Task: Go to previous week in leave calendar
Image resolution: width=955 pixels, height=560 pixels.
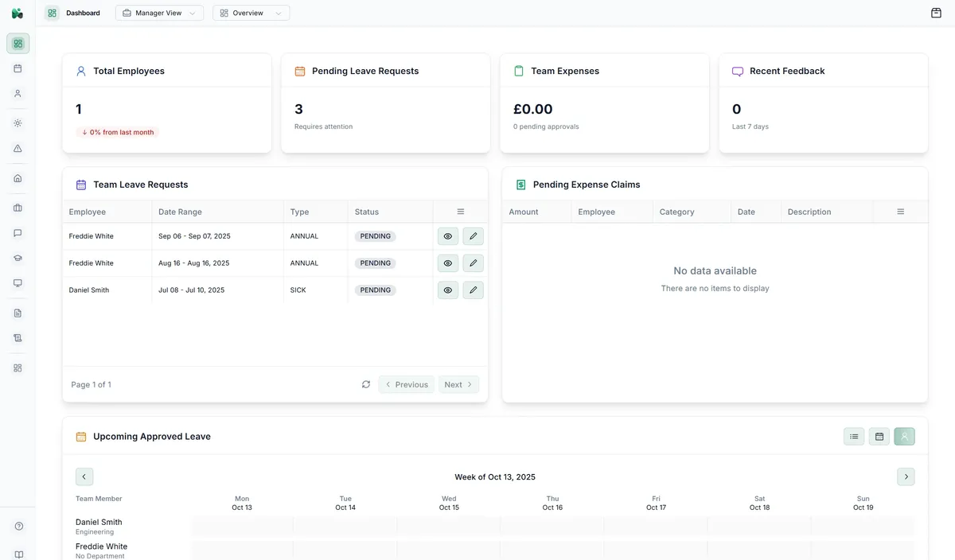Action: [x=84, y=476]
